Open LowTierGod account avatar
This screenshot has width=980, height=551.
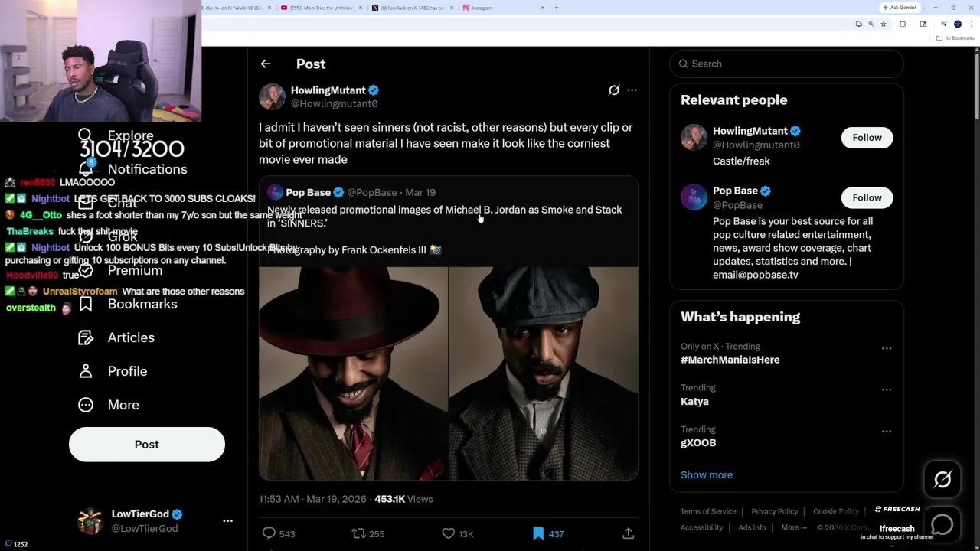pos(90,521)
